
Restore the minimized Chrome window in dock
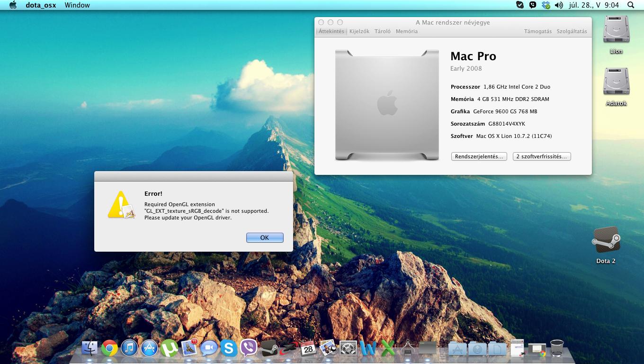537,350
